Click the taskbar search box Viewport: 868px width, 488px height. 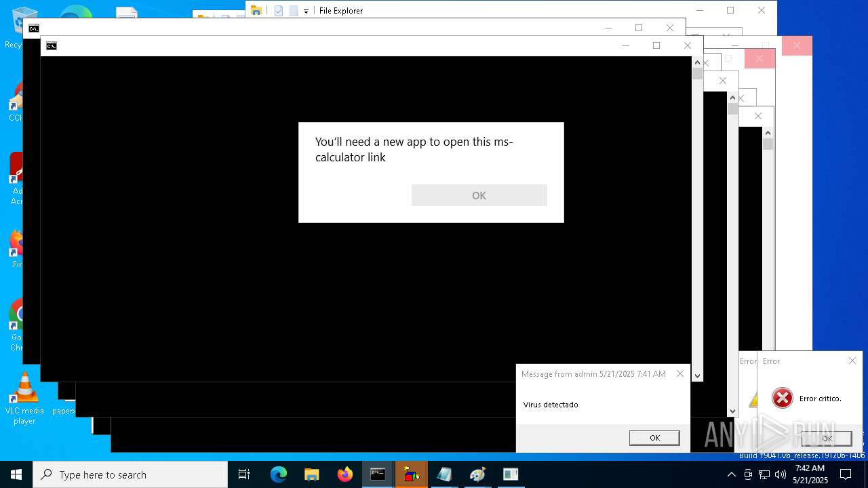coord(130,474)
